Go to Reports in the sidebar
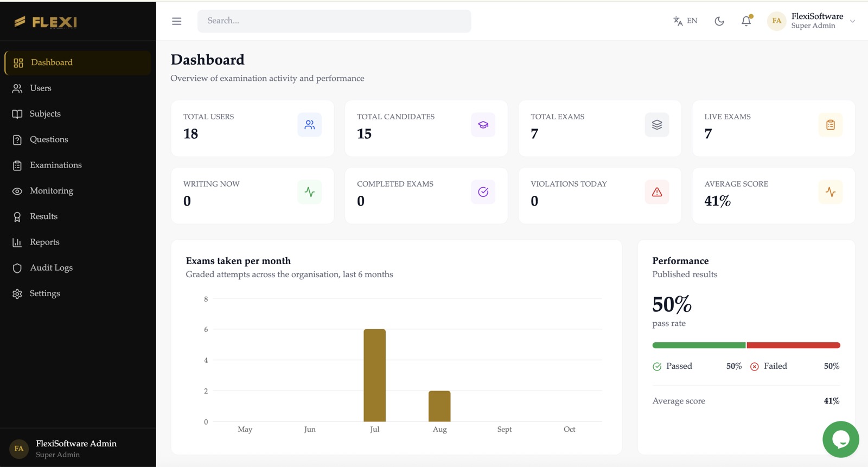 coord(78,242)
